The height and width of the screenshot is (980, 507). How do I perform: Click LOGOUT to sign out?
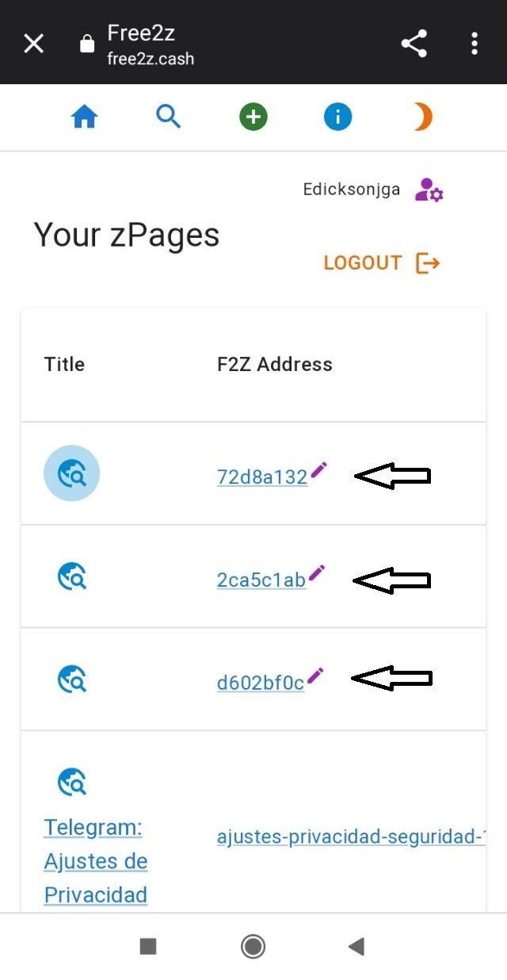363,262
